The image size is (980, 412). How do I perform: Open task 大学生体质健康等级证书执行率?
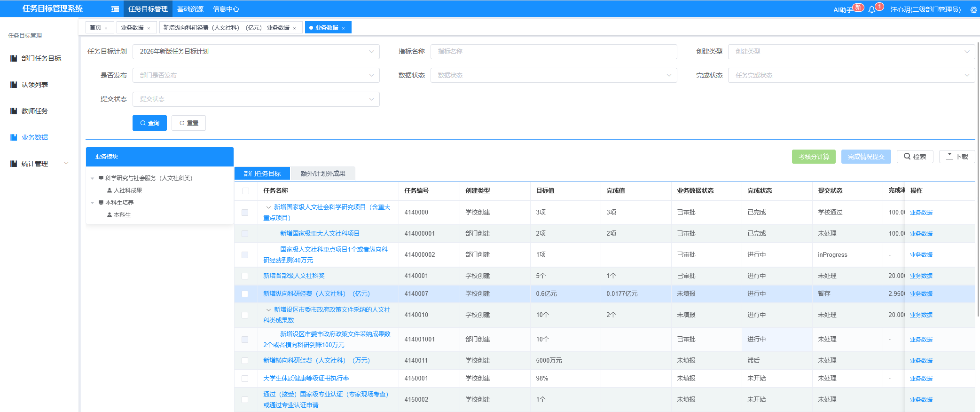click(306, 379)
